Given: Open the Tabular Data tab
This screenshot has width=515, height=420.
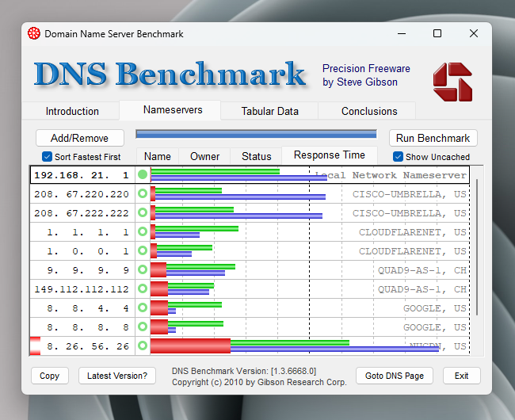Looking at the screenshot, I should point(269,111).
